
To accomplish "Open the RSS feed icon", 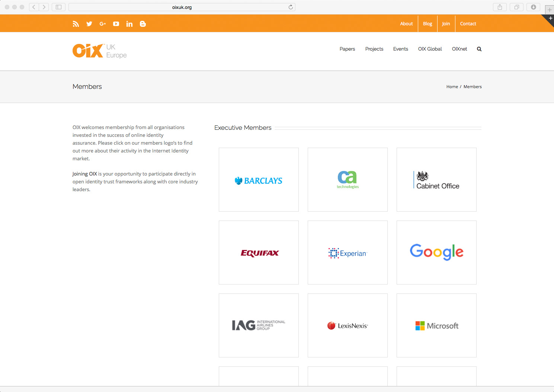I will point(76,24).
